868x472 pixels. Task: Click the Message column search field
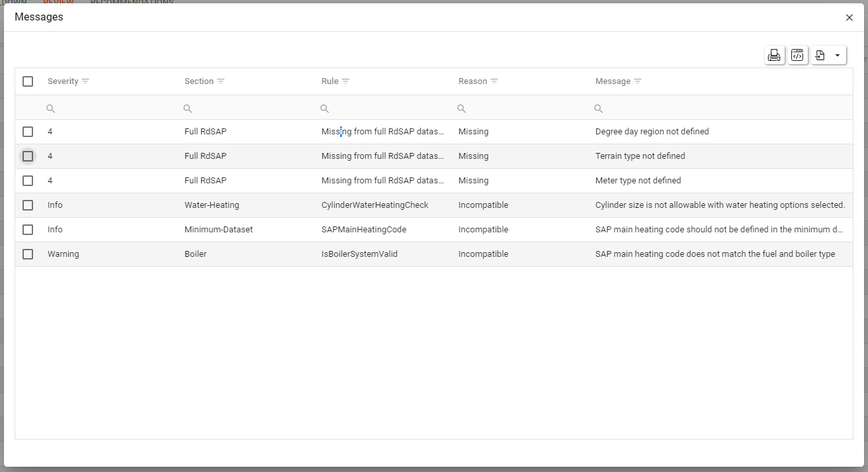pos(721,109)
